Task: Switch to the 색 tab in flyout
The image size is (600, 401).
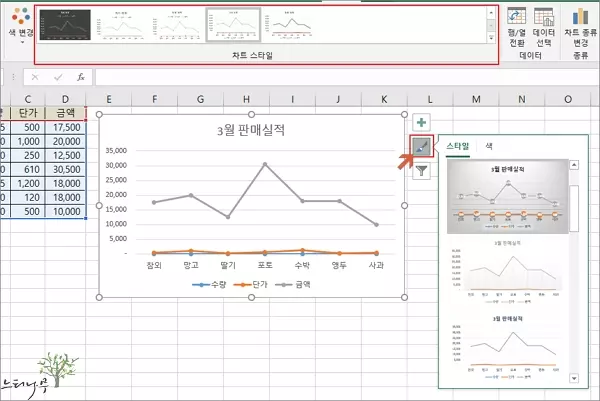Action: (489, 146)
